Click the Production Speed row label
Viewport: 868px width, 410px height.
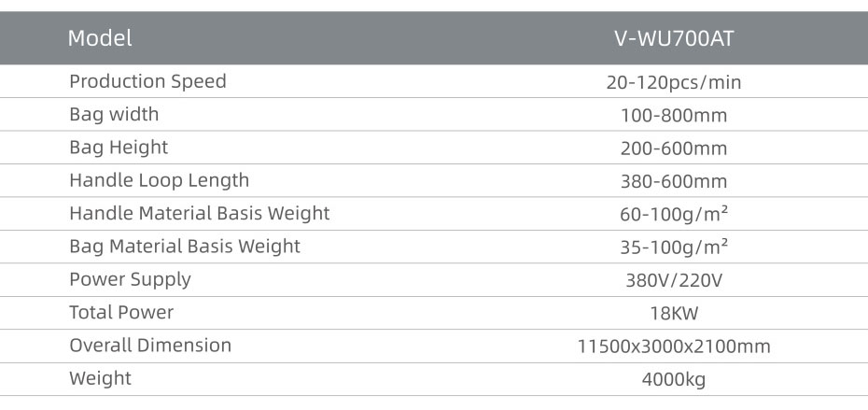pyautogui.click(x=147, y=82)
